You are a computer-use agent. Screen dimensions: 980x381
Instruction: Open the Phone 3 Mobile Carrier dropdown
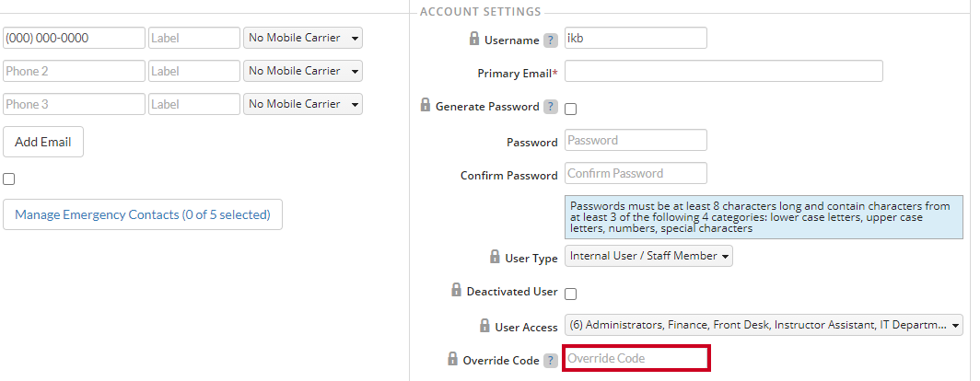click(x=303, y=104)
